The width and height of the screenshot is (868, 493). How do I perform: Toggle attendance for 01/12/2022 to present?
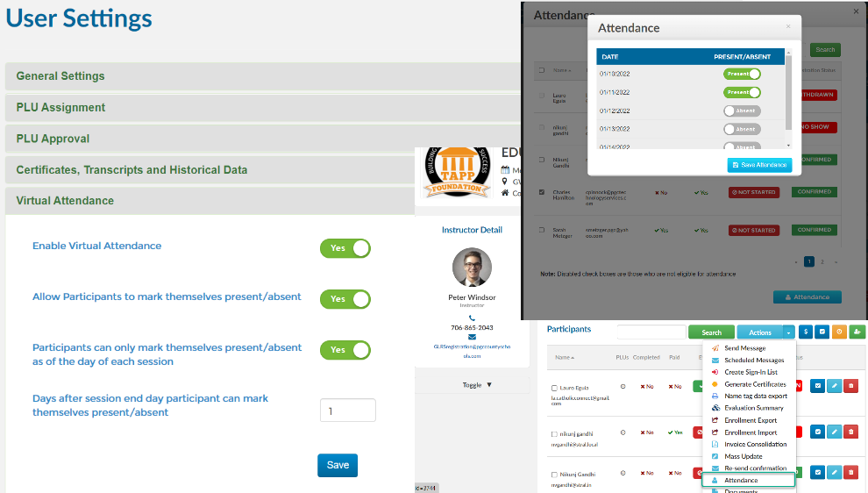742,111
